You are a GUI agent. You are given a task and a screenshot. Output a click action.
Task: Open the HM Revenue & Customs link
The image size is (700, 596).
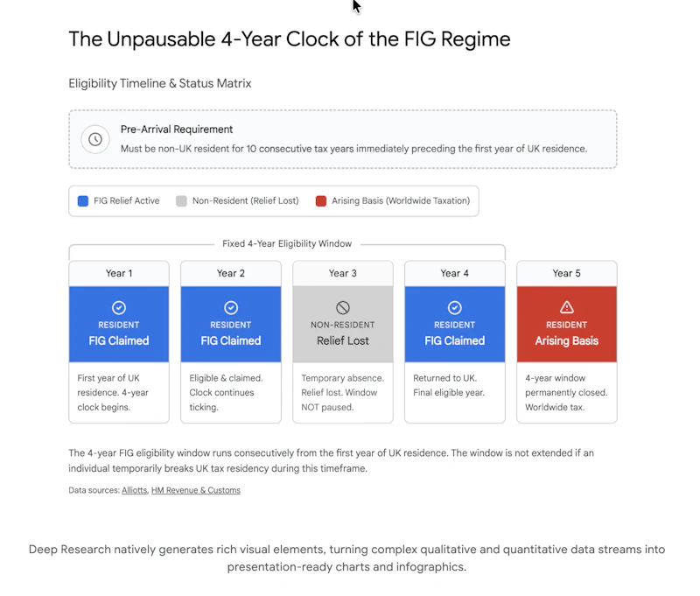click(195, 490)
